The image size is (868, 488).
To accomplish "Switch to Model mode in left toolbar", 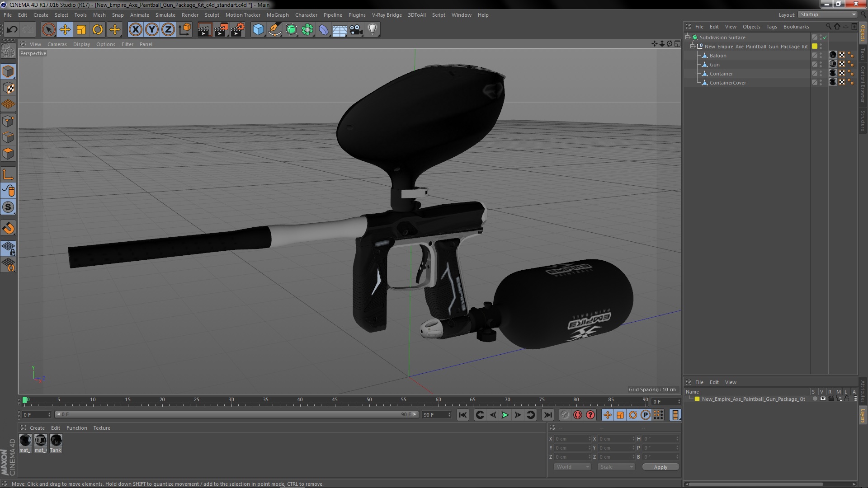I will pyautogui.click(x=8, y=71).
